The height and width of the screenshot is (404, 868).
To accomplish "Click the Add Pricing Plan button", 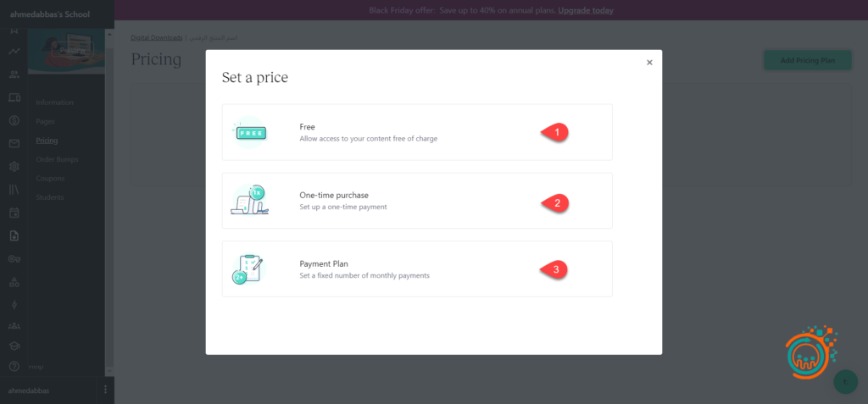I will [807, 60].
